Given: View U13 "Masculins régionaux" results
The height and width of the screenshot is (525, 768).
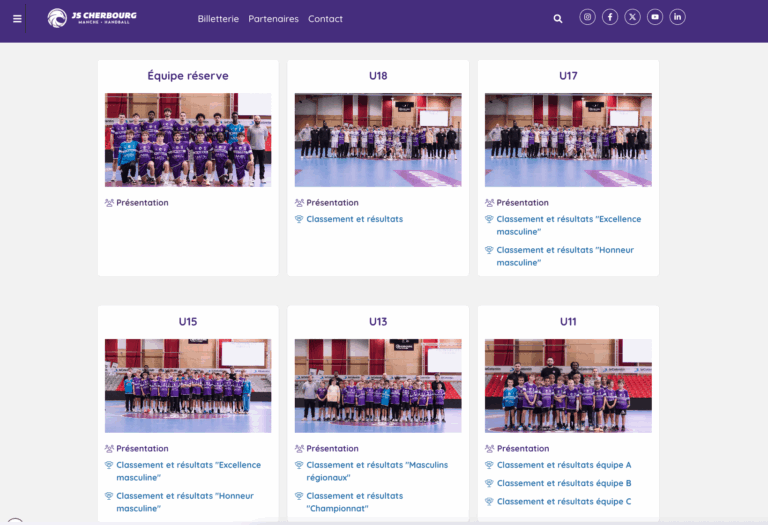Looking at the screenshot, I should coord(376,465).
